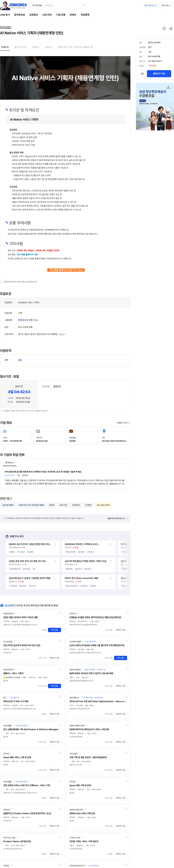Star the NH투자증권 2026년 하반기 card
Screen dimensions: 174x868
pyautogui.click(x=126, y=669)
